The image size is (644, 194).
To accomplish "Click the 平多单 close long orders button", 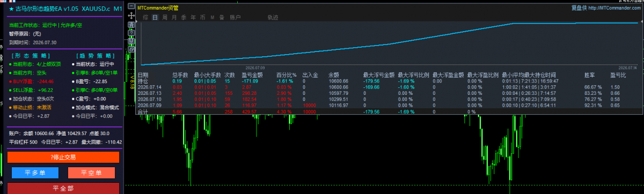I will tap(35, 173).
